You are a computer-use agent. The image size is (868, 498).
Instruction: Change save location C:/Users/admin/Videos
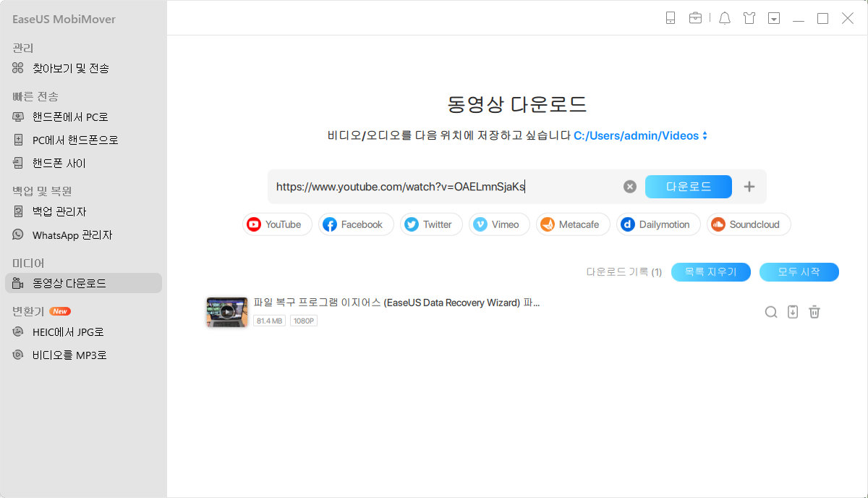tap(640, 135)
